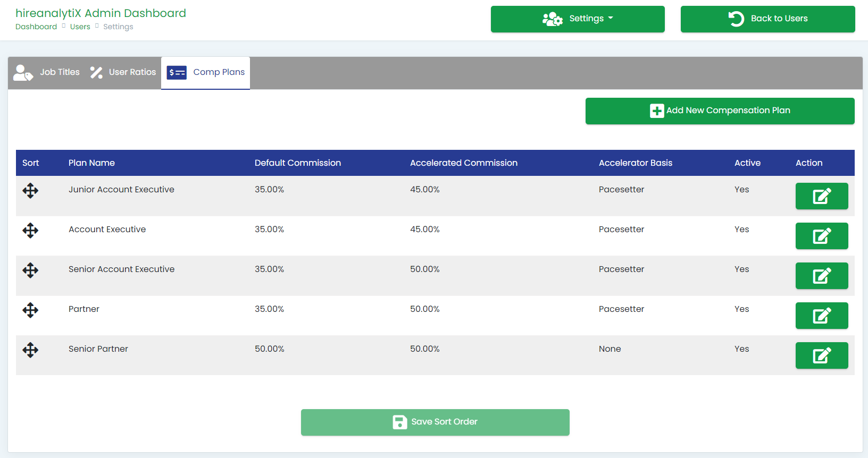Click the Settings breadcrumb item
The height and width of the screenshot is (458, 868).
coord(118,27)
